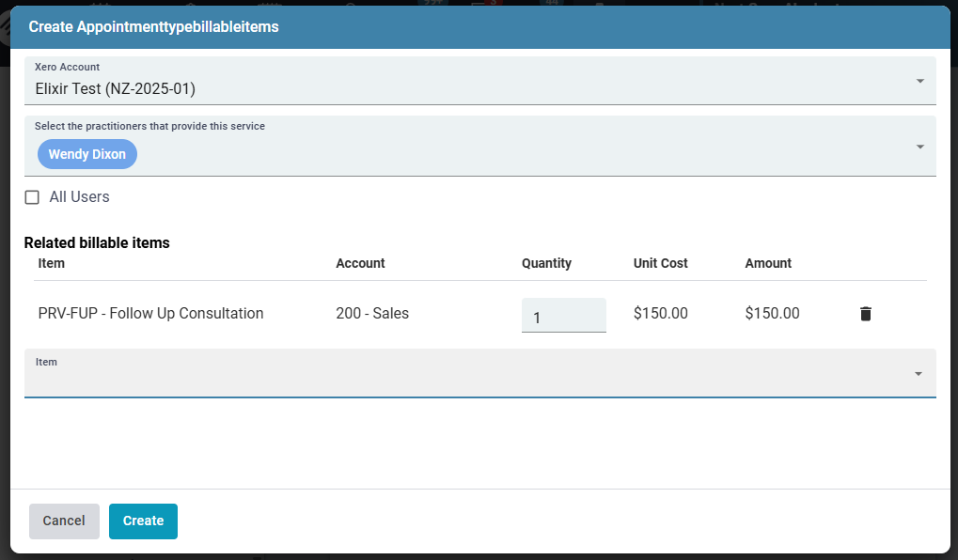The image size is (958, 560).
Task: Cancel the billable items dialog
Action: (64, 521)
